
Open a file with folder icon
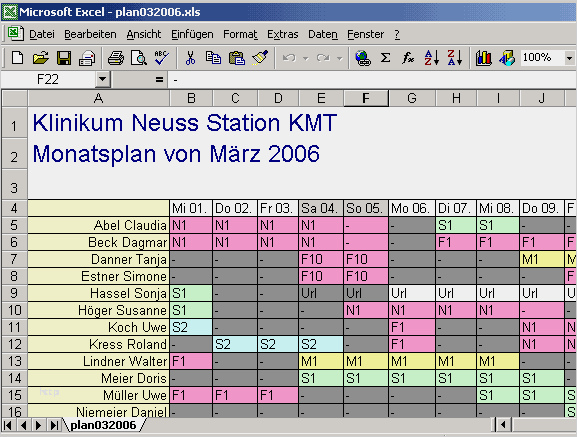coord(40,58)
